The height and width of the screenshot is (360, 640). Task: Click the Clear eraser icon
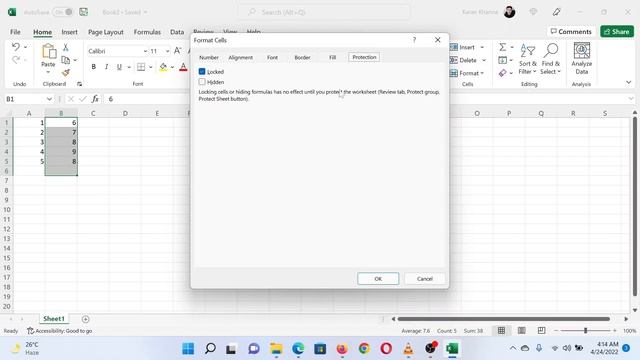[502, 73]
